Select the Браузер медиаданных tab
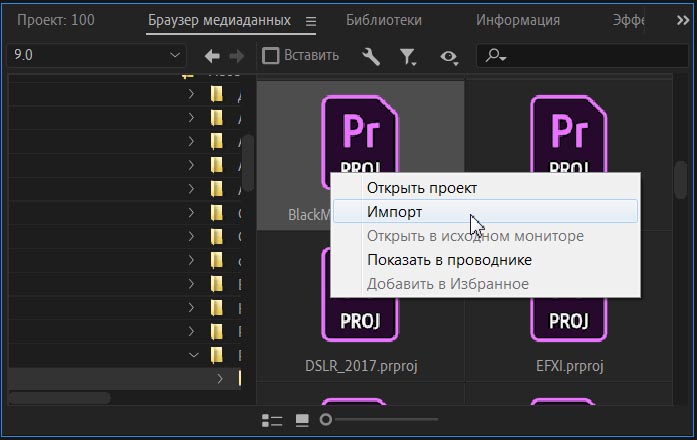The width and height of the screenshot is (697, 440). tap(219, 20)
